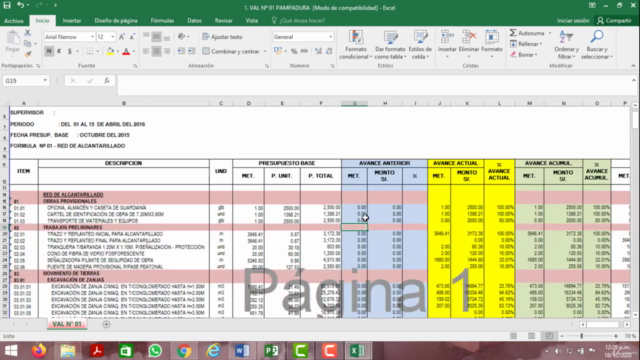Apply thousands separator (000) style
This screenshot has width=640, height=360.
(x=304, y=51)
